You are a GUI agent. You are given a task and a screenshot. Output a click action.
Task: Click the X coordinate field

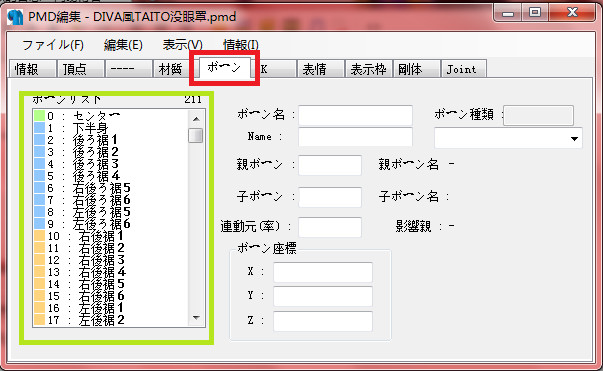pyautogui.click(x=323, y=272)
